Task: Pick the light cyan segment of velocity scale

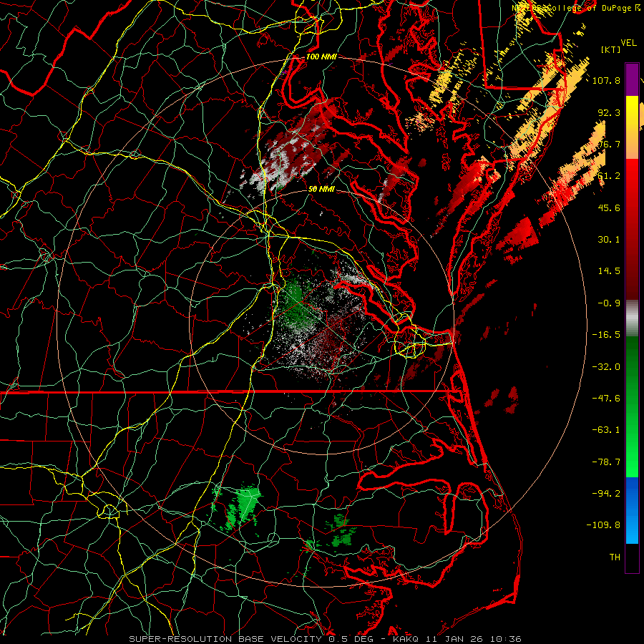Action: (x=632, y=528)
